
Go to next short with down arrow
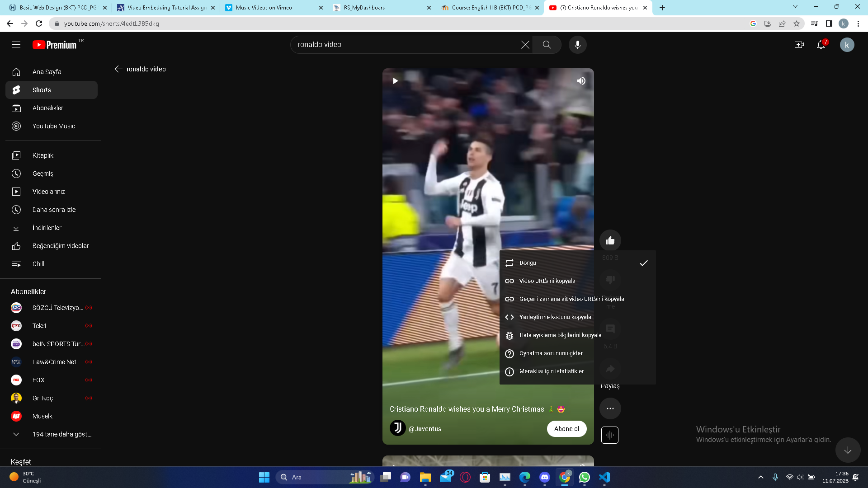coord(848,450)
